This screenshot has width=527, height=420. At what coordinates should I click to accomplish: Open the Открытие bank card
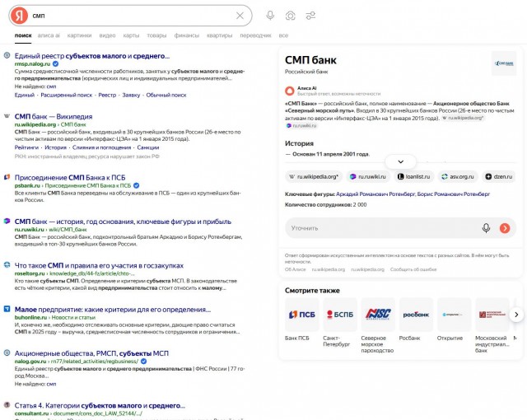tap(454, 320)
